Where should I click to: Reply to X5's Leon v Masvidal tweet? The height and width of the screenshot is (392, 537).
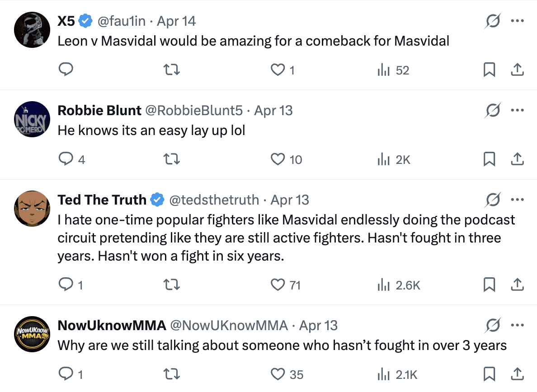point(66,70)
